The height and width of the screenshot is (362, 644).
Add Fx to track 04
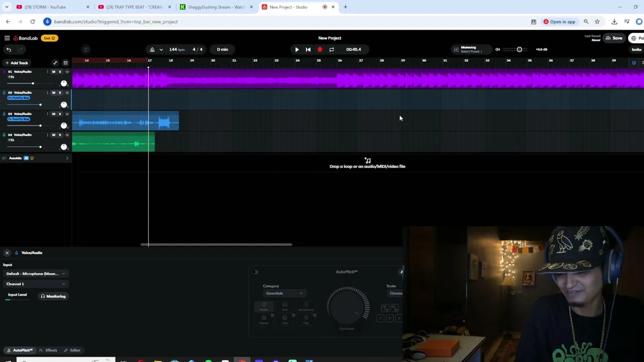click(x=11, y=140)
